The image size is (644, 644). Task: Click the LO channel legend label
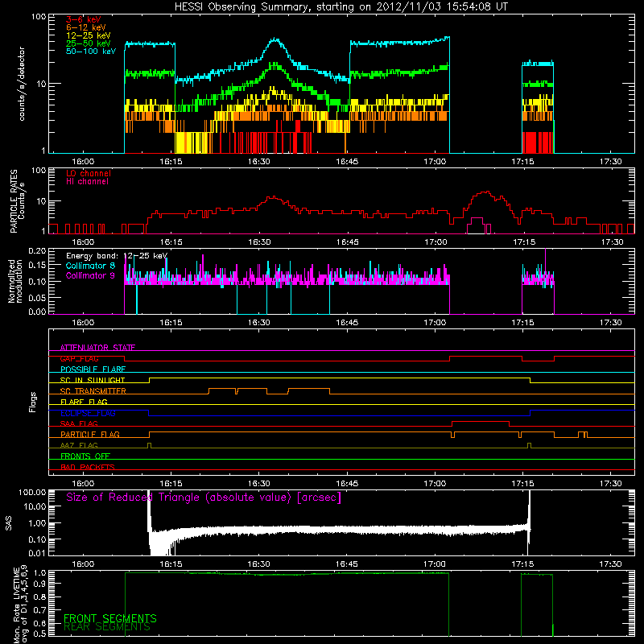click(x=89, y=173)
